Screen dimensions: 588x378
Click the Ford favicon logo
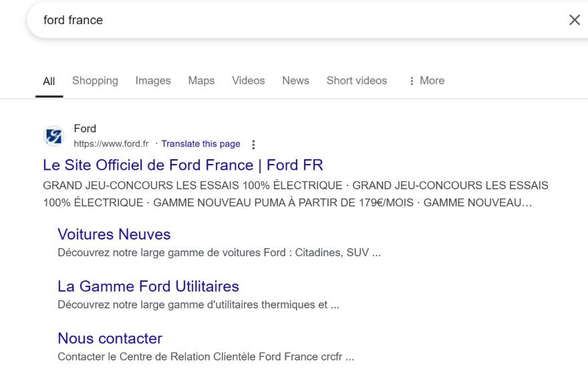53,136
